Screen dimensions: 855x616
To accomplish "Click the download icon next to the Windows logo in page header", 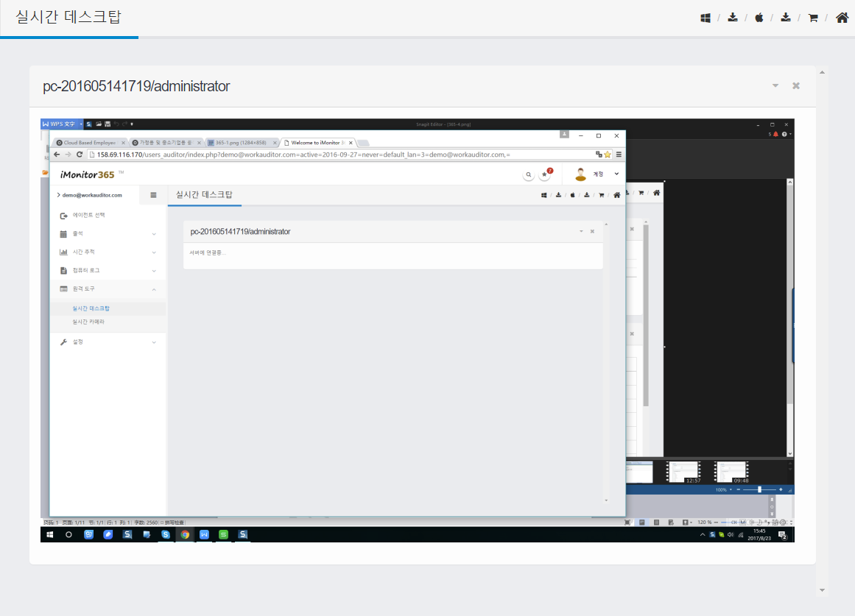I will [733, 18].
